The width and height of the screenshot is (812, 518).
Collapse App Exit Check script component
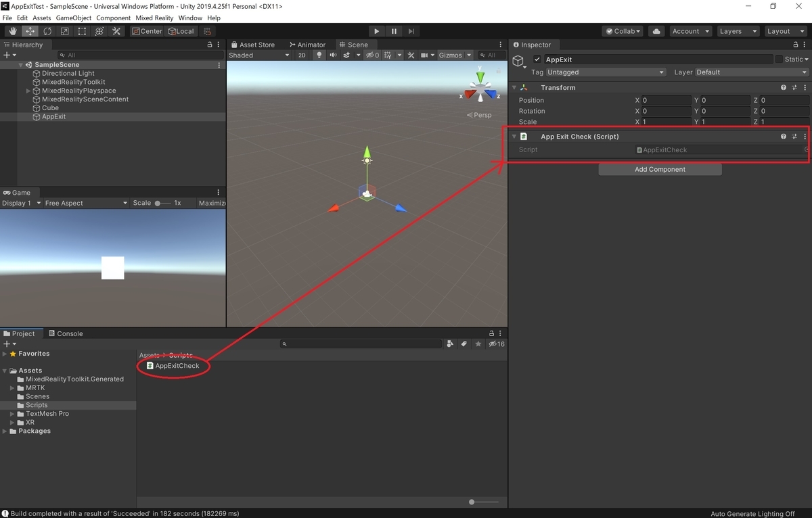[514, 137]
